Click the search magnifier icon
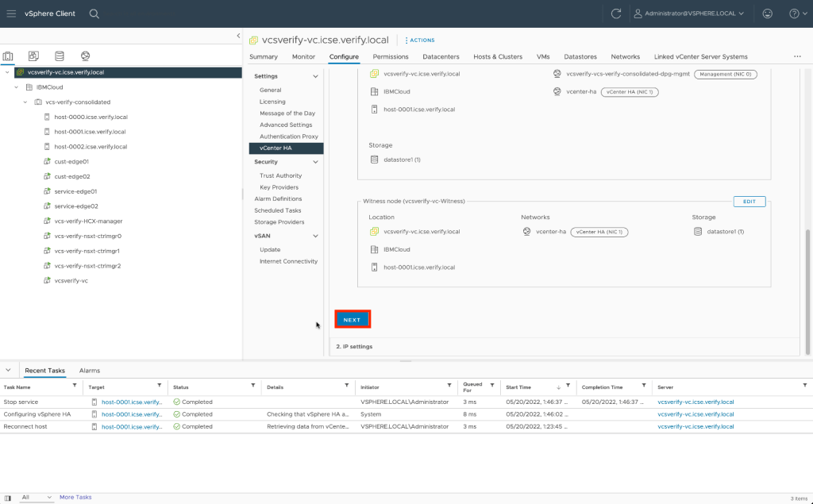Screen dimensions: 813x504 click(x=94, y=13)
